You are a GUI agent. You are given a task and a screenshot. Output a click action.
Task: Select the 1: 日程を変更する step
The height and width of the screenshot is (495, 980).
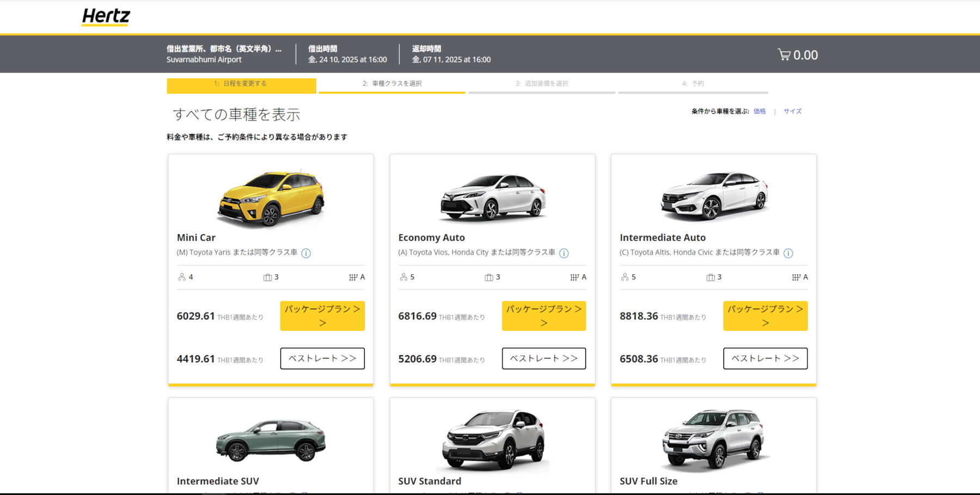241,84
